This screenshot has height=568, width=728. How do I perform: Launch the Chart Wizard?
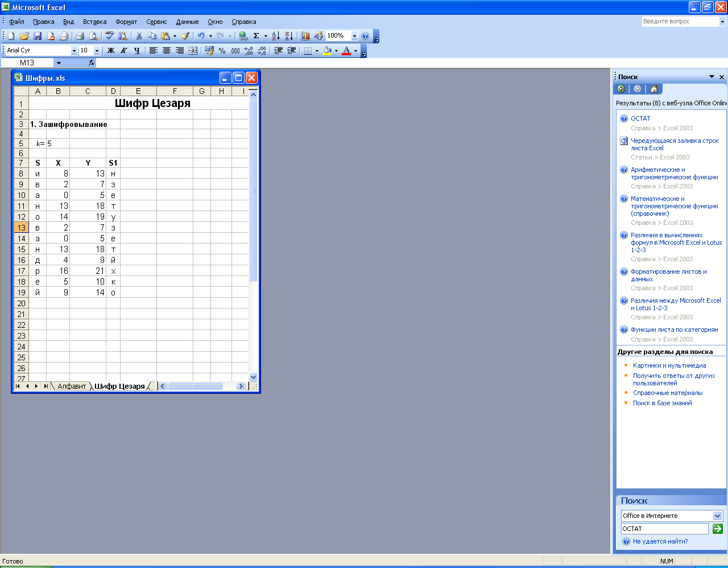(305, 36)
